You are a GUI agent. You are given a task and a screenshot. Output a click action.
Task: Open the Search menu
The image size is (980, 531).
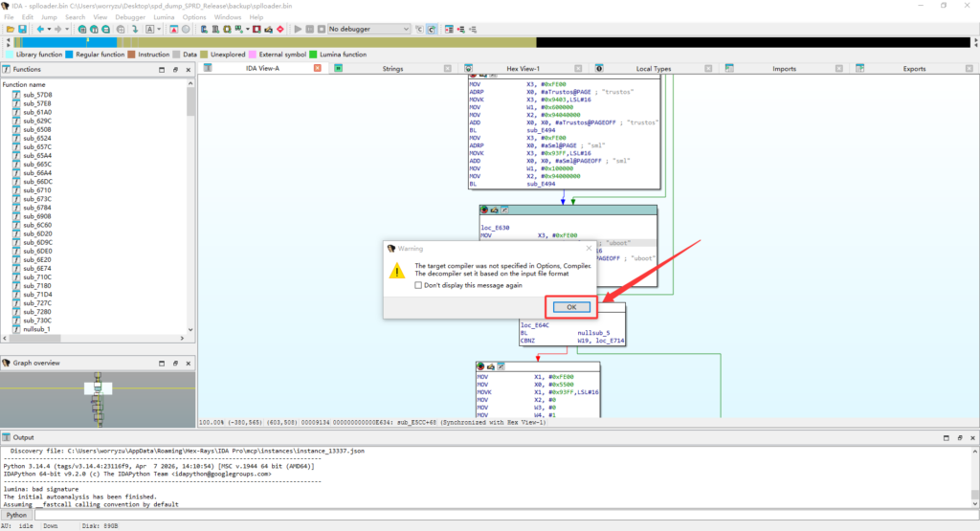pyautogui.click(x=75, y=17)
